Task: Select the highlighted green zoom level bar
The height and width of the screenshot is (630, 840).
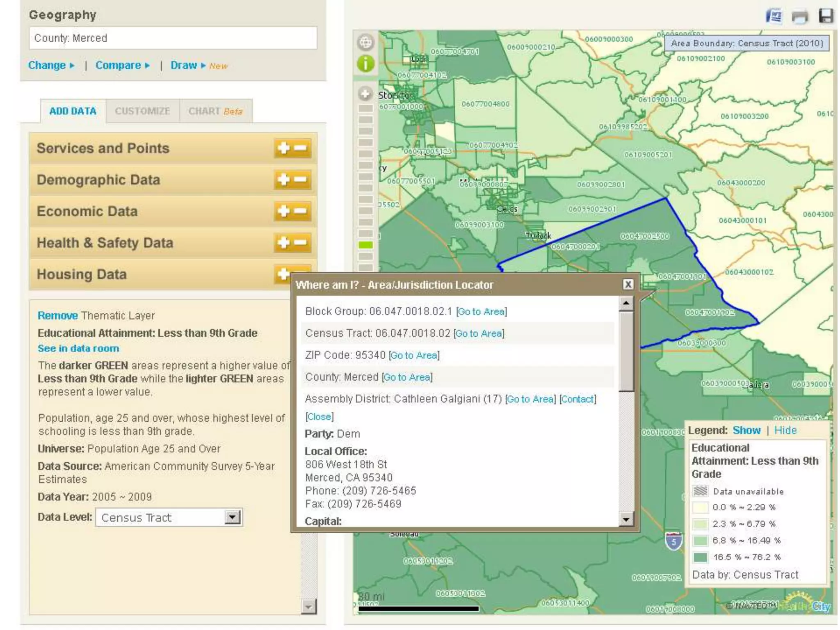Action: click(365, 245)
